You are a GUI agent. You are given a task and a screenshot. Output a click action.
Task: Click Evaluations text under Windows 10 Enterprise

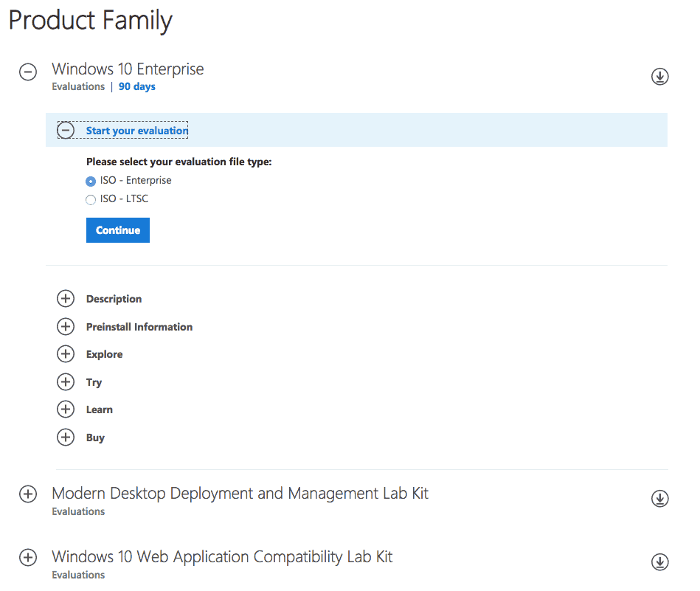click(x=78, y=86)
